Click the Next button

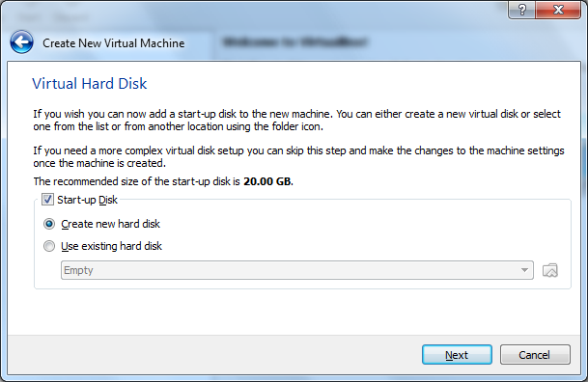pyautogui.click(x=457, y=355)
